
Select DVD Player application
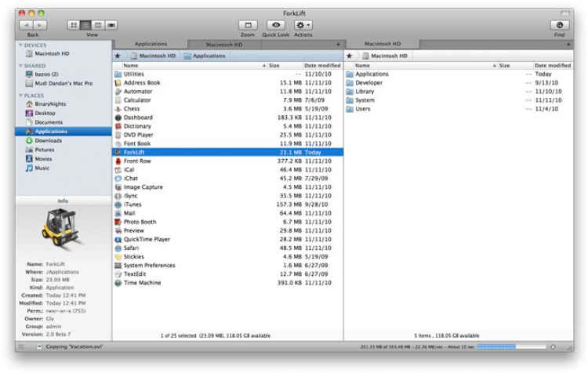[x=227, y=135]
